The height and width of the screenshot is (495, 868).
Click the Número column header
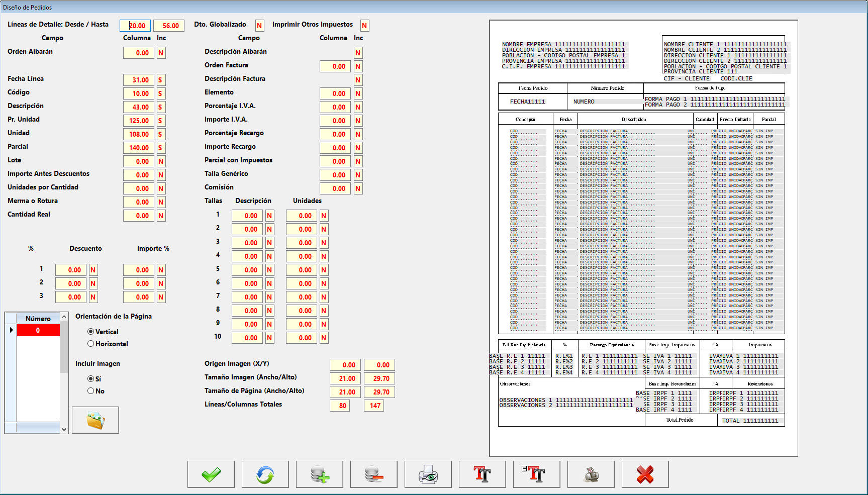[38, 319]
